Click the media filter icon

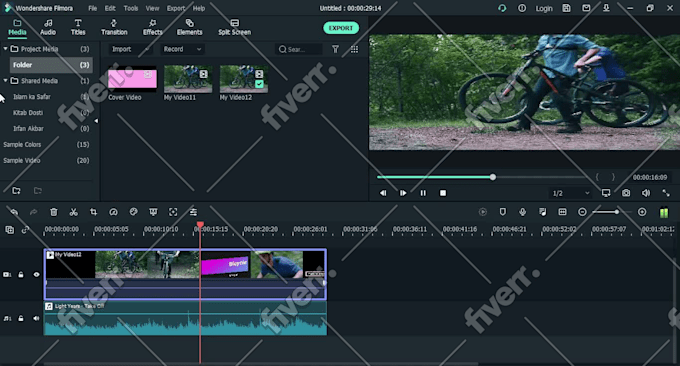tap(335, 49)
